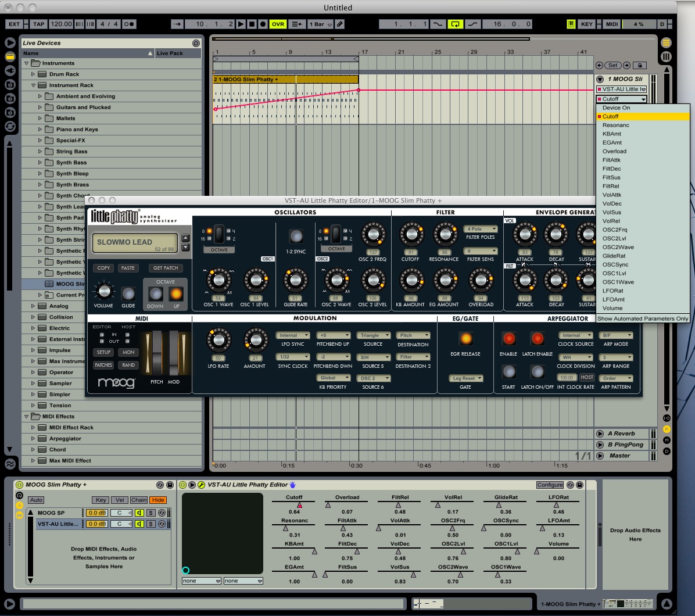695x616 pixels.
Task: Click the Computer MIDI Keyboard icon
Action: [571, 24]
